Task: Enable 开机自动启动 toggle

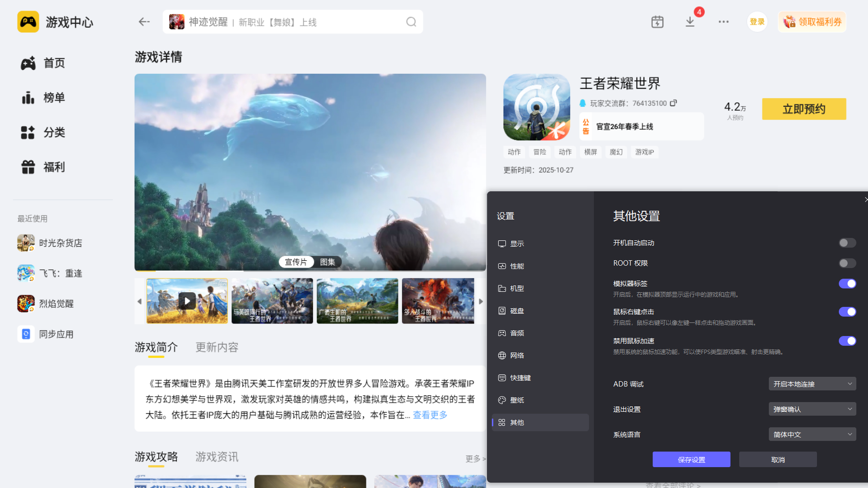Action: [x=847, y=243]
